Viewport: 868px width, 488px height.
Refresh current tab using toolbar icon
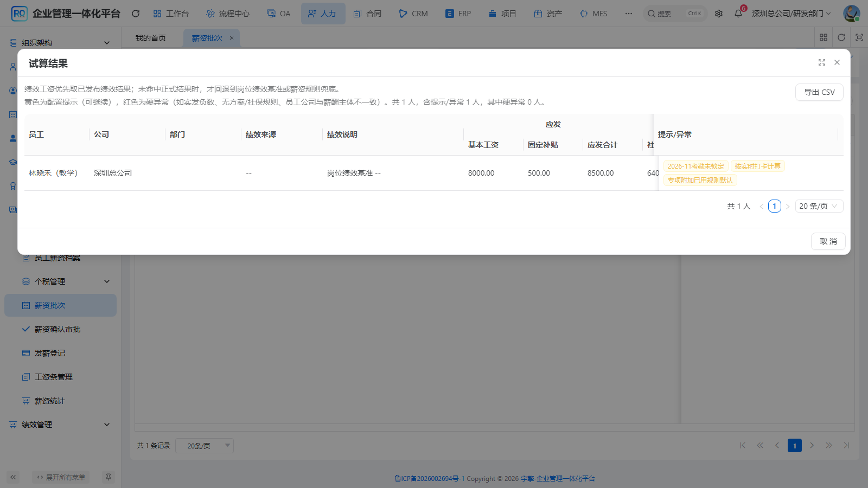point(841,37)
